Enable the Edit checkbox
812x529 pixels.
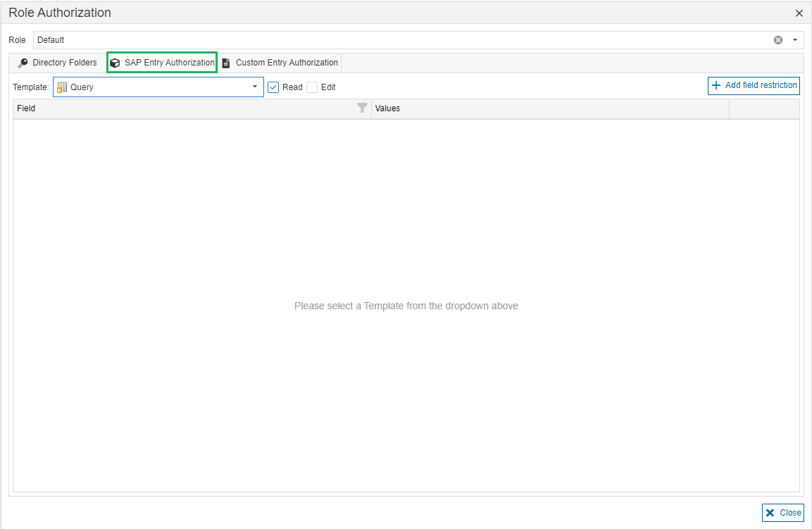click(x=312, y=87)
